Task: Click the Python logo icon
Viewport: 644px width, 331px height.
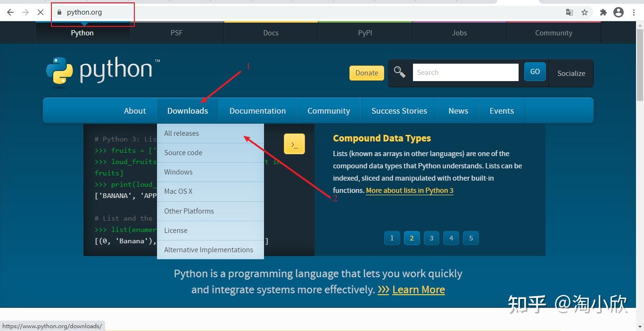Action: pyautogui.click(x=58, y=72)
